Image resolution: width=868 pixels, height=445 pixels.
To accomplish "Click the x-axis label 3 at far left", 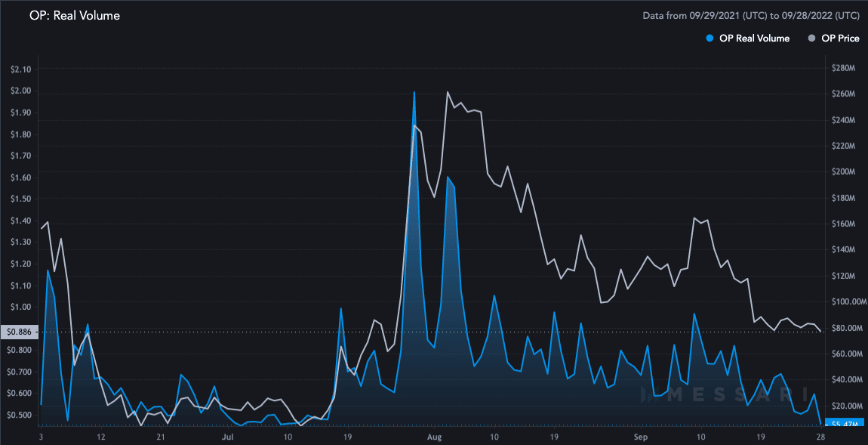I will [41, 437].
